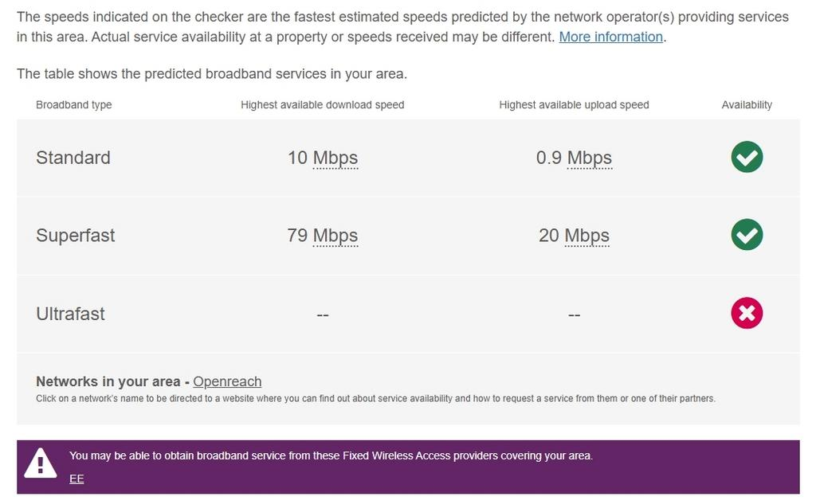Click Mbps abbreviation beside Superfast 20 upload

point(587,236)
